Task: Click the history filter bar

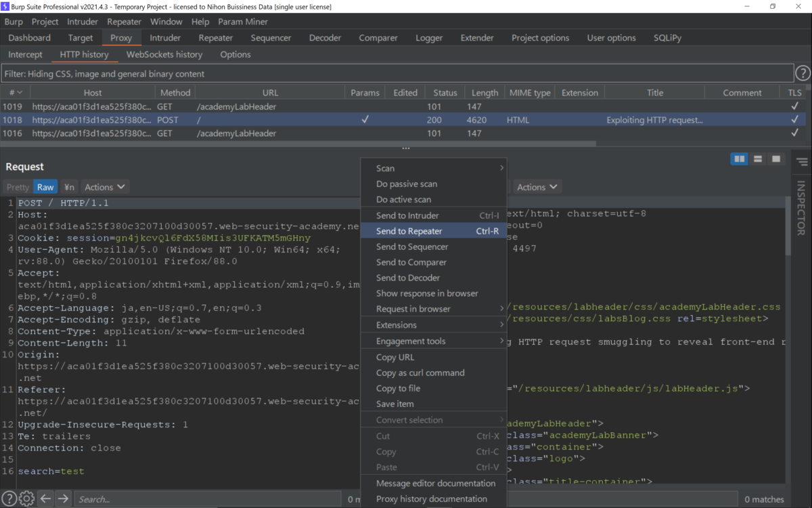Action: [397, 73]
